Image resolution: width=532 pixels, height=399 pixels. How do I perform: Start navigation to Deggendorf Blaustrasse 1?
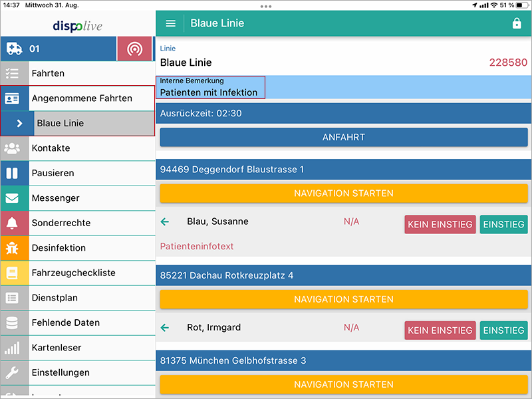343,194
